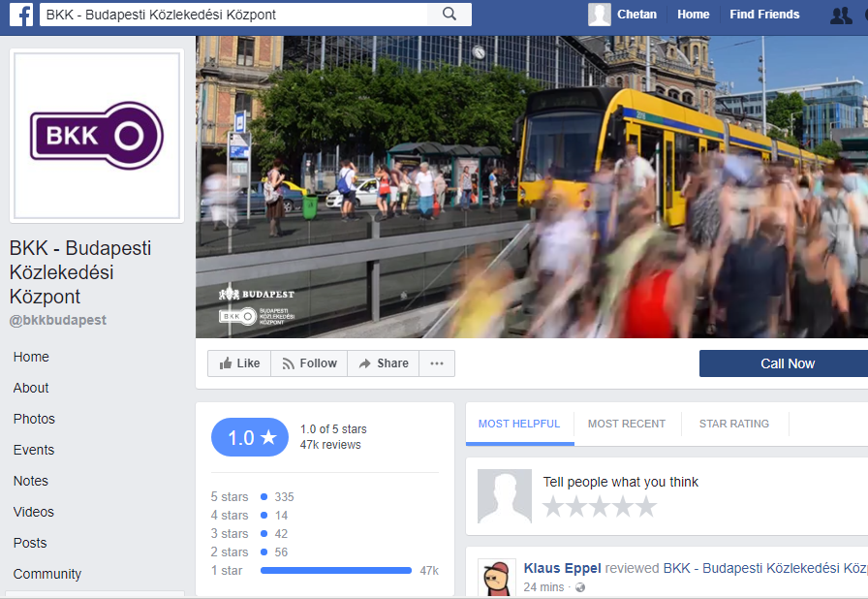Screen dimensions: 868x599
Task: Click the reviewer placeholder avatar
Action: click(505, 496)
